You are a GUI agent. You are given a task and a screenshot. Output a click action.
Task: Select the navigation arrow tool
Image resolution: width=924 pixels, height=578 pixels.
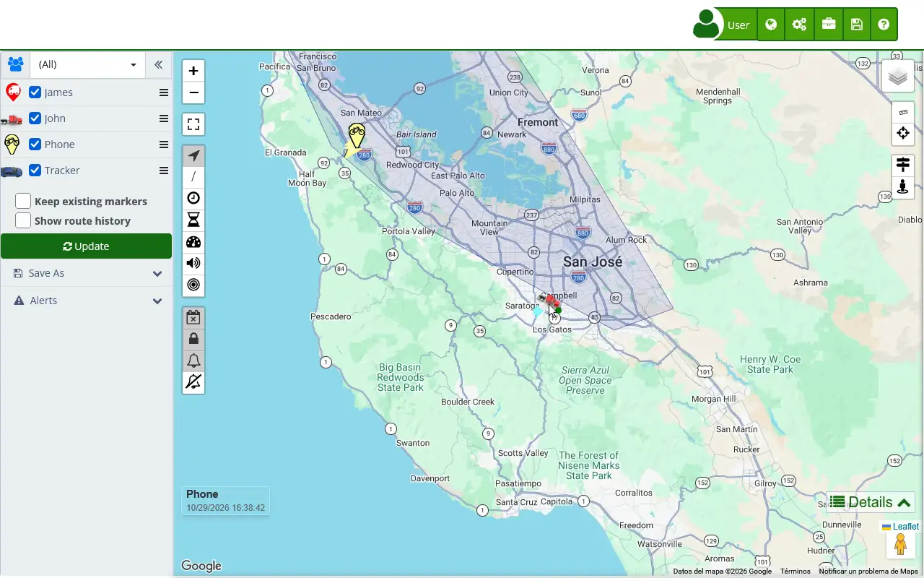pos(193,155)
